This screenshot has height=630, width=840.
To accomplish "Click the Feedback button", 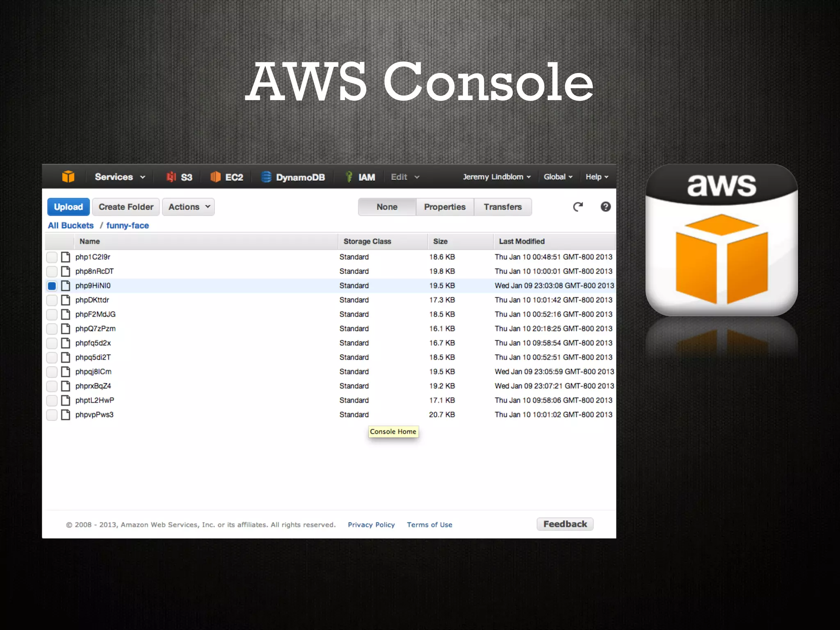I will coord(565,524).
